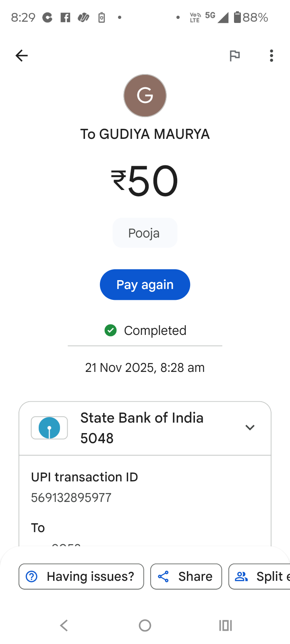Viewport: 290px width, 644px height.
Task: Tap the flag report icon
Action: point(234,56)
